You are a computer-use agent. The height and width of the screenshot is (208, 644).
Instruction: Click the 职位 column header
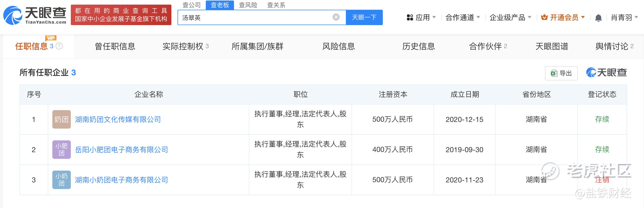300,95
